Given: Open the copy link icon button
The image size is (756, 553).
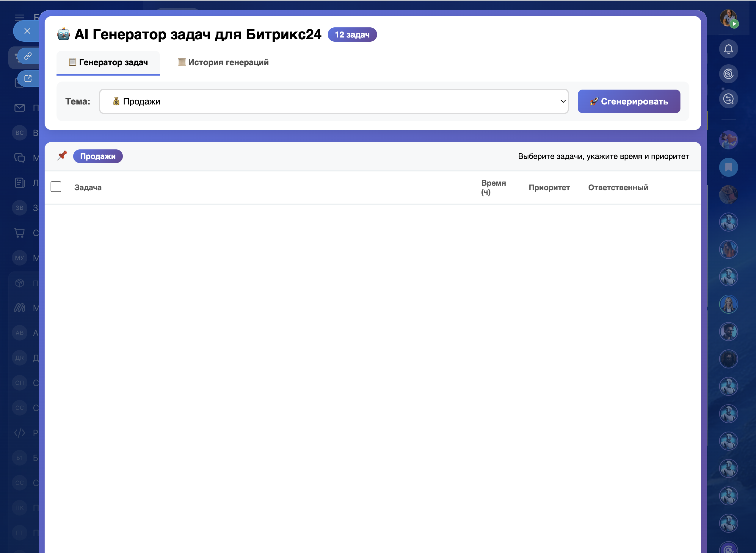Looking at the screenshot, I should [x=28, y=56].
